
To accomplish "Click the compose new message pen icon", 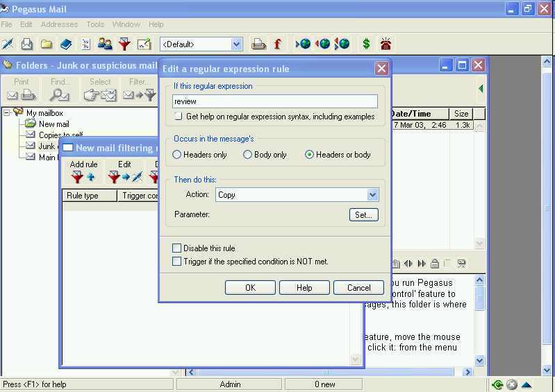I will coord(7,44).
